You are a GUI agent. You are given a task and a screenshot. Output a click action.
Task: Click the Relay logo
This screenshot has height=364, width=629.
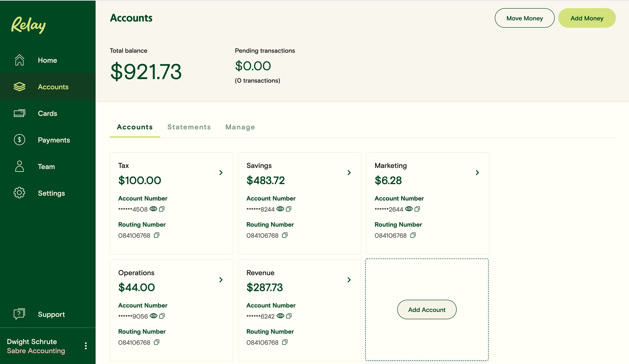(x=28, y=25)
